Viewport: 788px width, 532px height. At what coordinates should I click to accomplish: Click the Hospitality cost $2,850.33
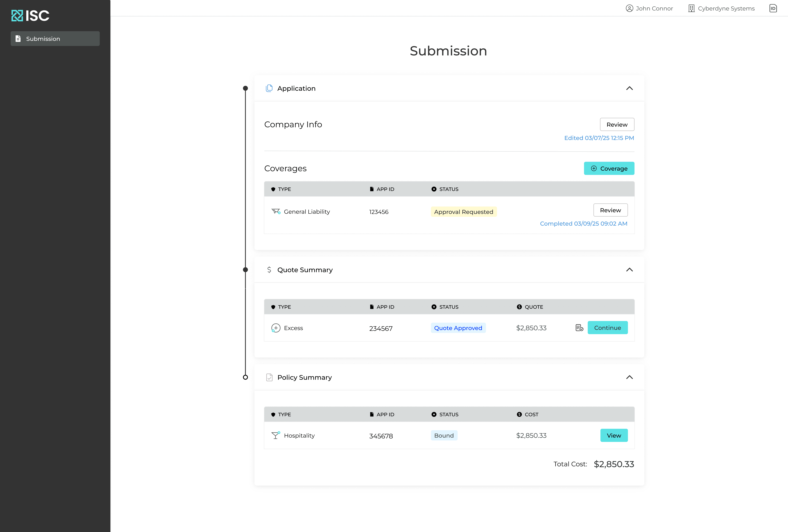coord(531,435)
